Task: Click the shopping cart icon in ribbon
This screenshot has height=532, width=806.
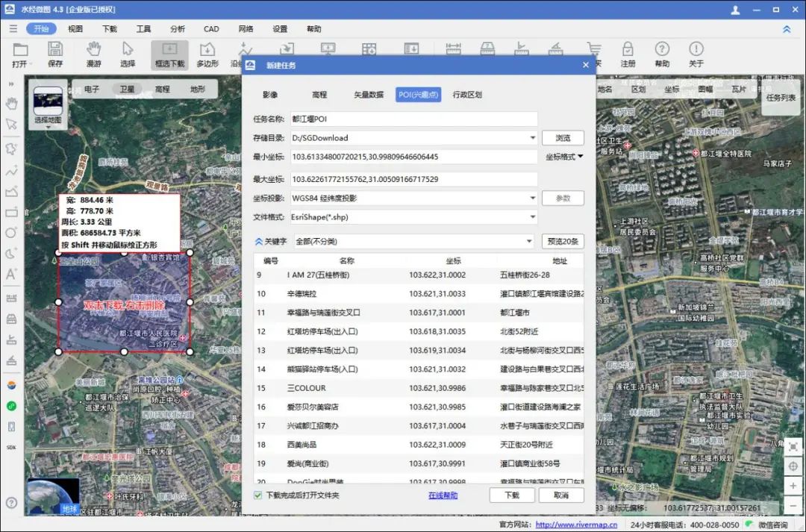Action: point(595,49)
